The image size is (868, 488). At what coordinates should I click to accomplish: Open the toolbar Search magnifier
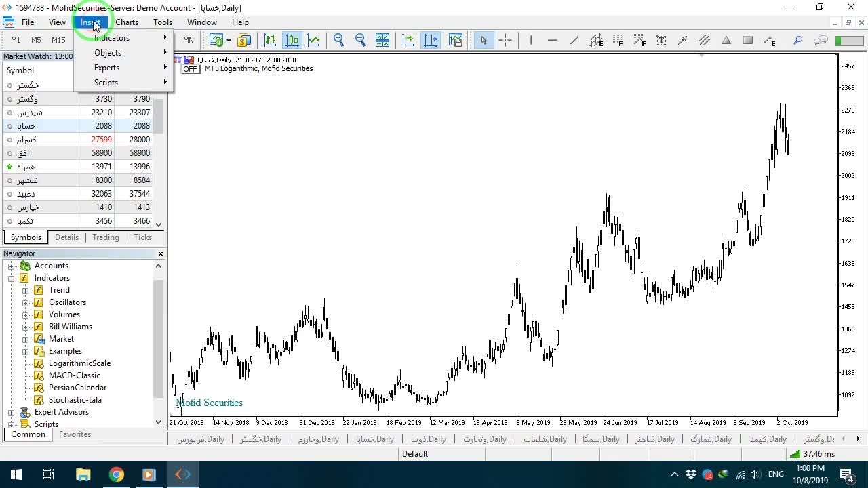click(798, 40)
